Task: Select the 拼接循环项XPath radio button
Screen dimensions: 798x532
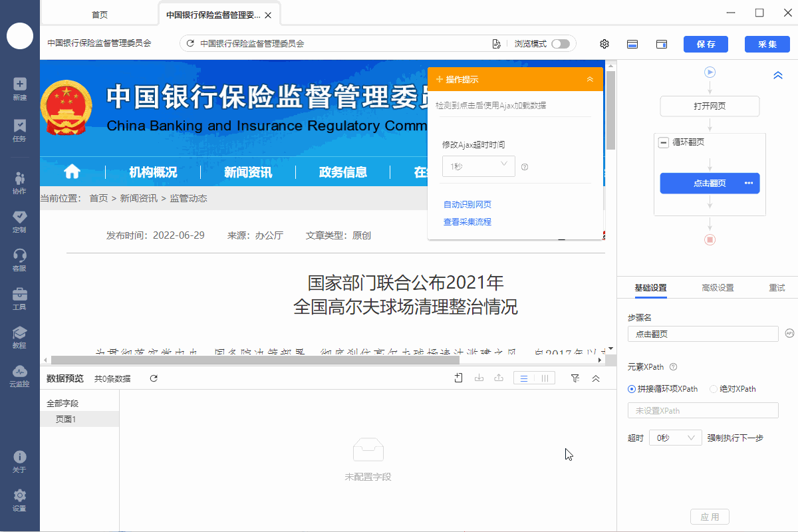Action: point(632,389)
